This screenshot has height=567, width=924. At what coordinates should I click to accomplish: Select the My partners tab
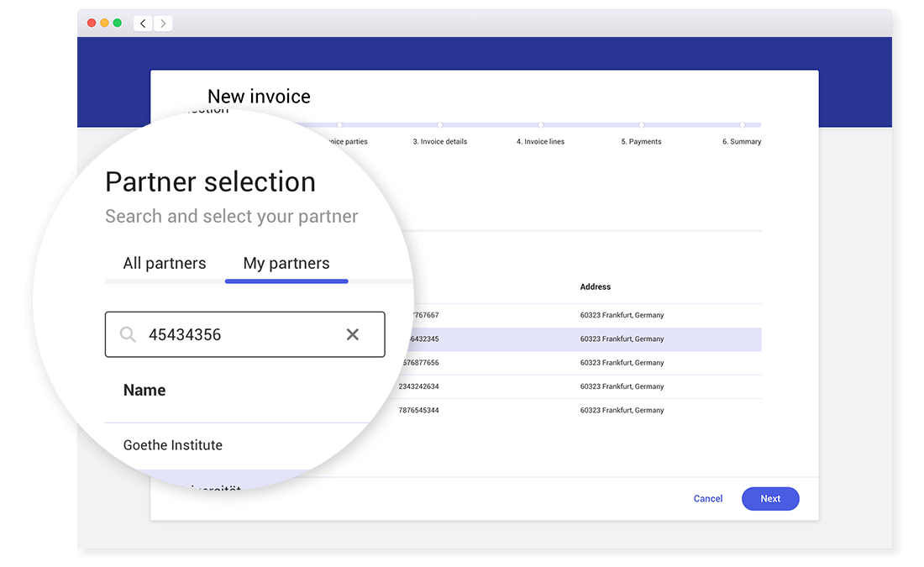click(286, 263)
